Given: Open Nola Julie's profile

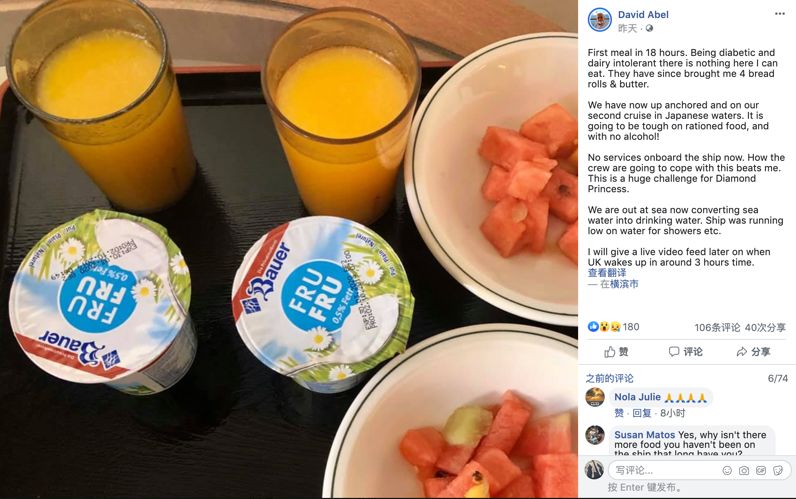Looking at the screenshot, I should pos(637,397).
